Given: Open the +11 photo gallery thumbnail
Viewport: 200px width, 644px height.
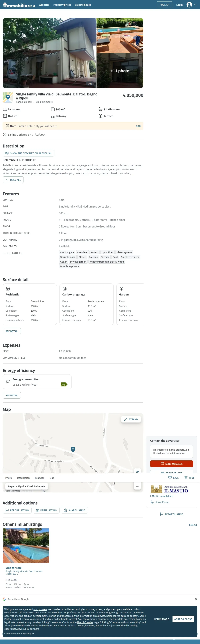Looking at the screenshot, I should coord(120,71).
